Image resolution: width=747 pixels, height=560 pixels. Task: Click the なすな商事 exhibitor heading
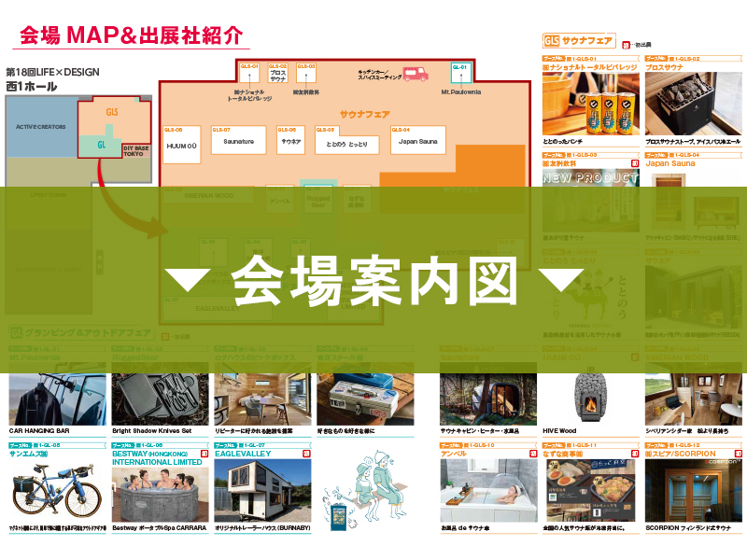tap(563, 454)
